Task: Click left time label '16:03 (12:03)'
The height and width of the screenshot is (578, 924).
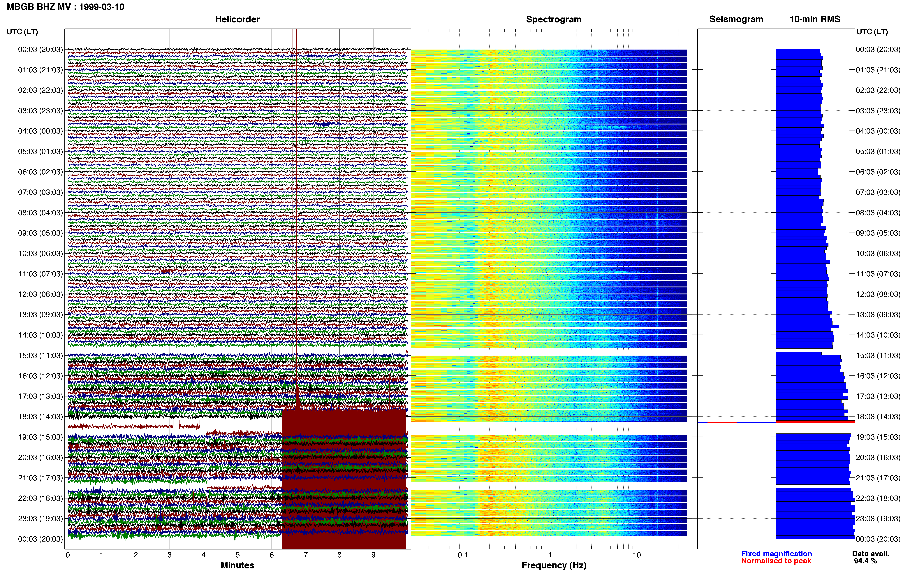Action: 41,376
